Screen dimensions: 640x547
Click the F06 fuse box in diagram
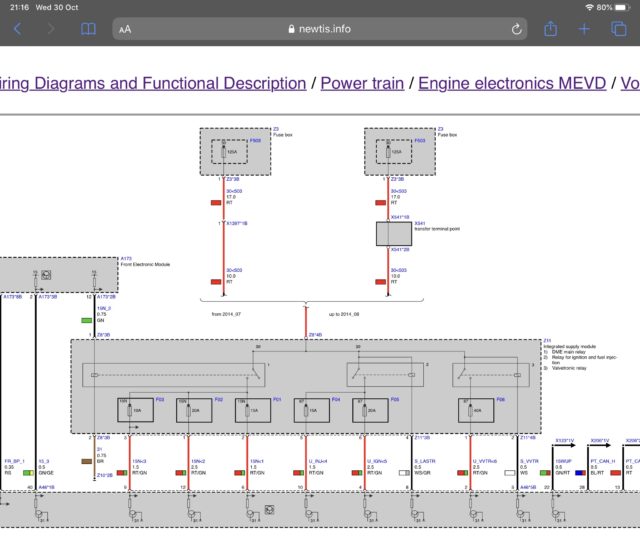click(476, 410)
